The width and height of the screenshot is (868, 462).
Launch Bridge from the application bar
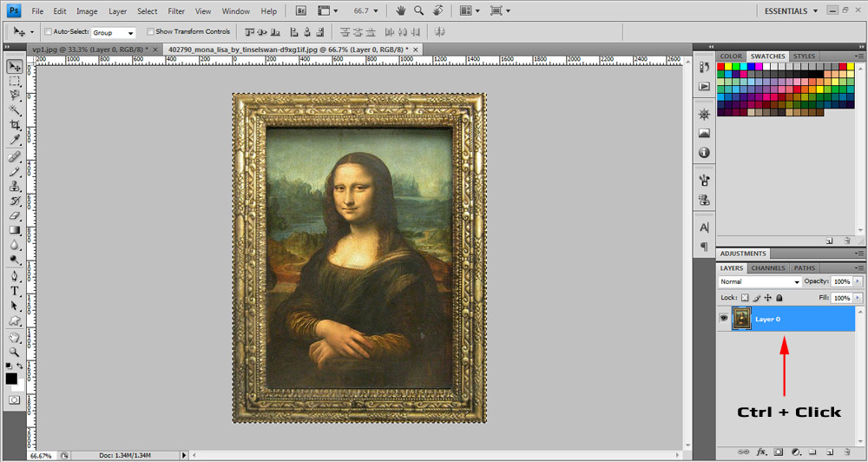point(301,10)
